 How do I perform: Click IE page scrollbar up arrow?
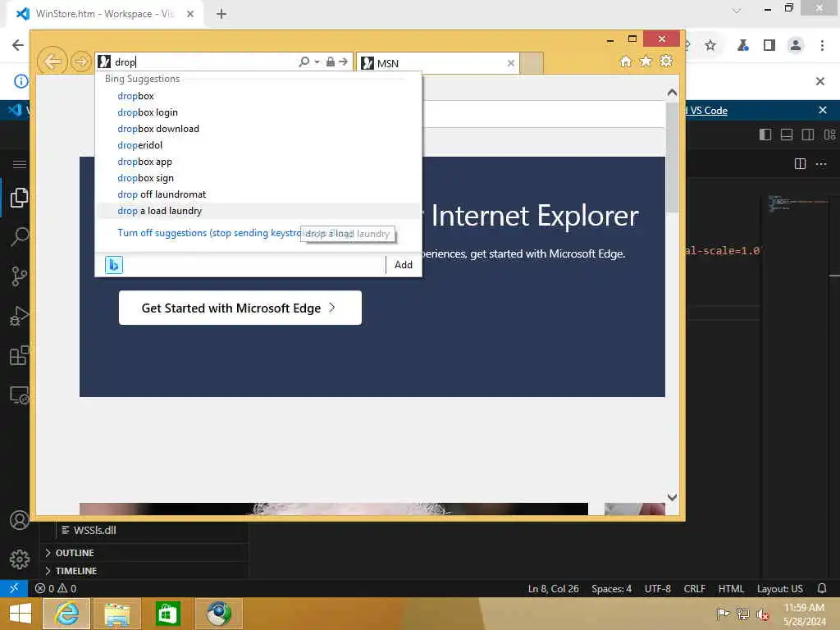pos(672,93)
